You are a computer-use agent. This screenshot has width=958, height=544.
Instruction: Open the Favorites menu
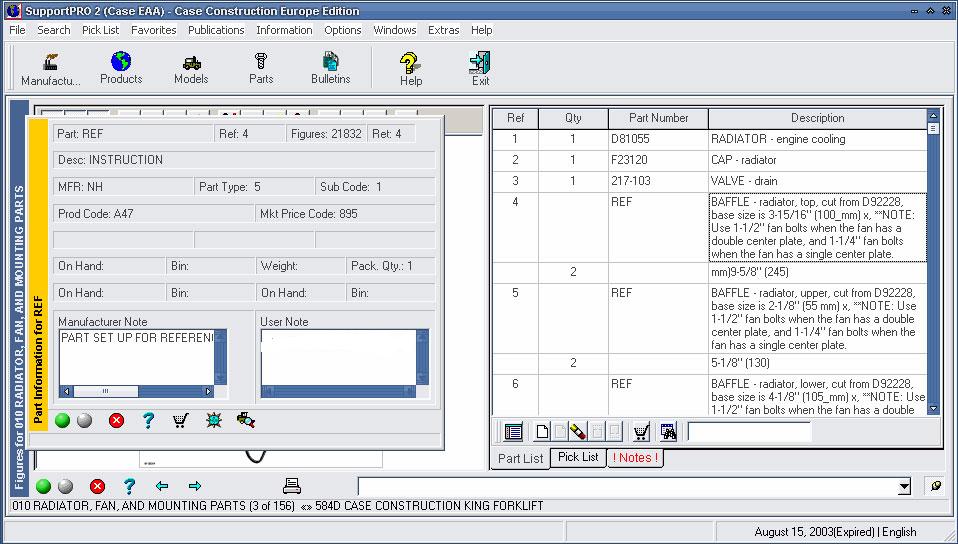tap(154, 30)
